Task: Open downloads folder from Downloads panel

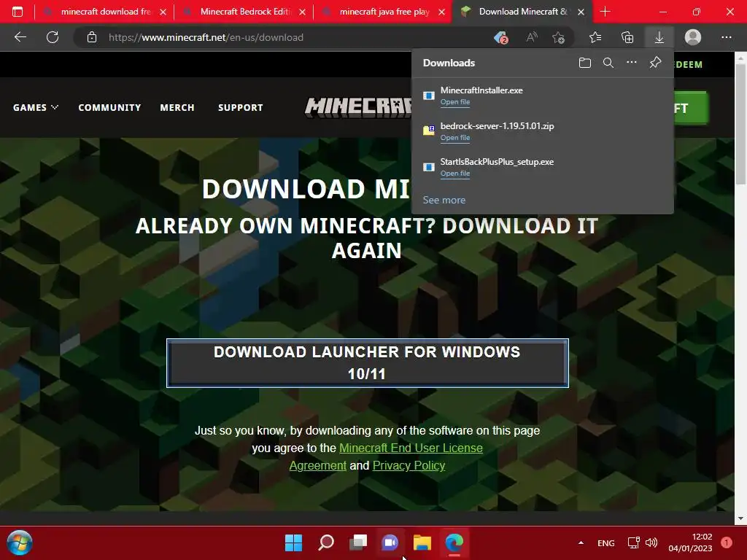Action: [585, 63]
